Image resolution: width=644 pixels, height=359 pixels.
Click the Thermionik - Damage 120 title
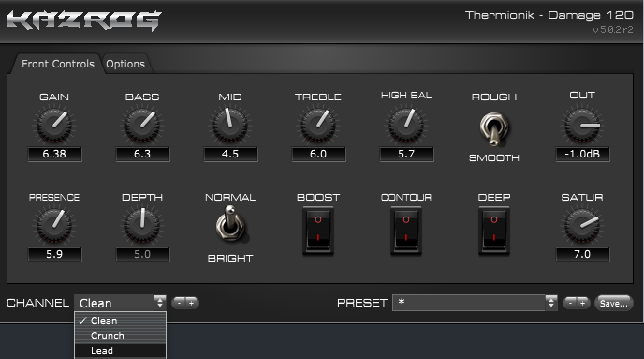point(549,15)
